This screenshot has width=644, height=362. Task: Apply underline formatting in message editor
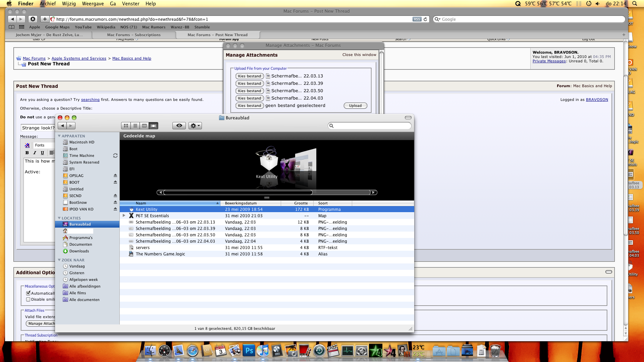[42, 153]
